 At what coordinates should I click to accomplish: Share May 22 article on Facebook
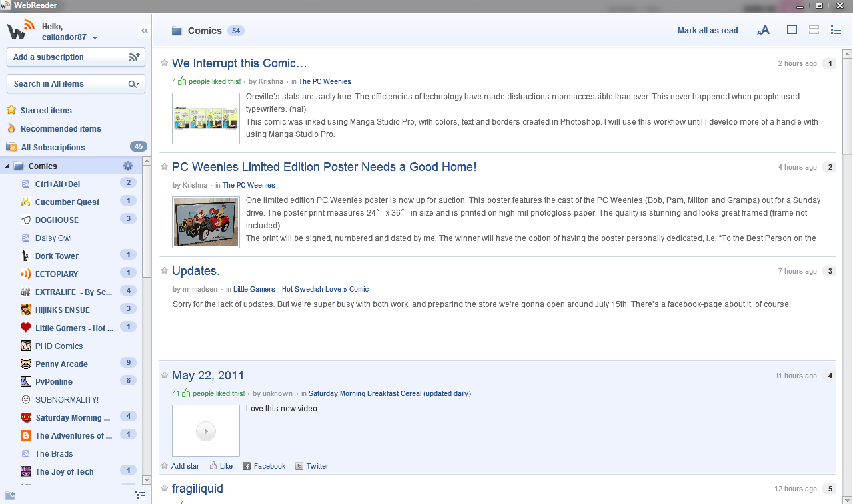coord(264,466)
